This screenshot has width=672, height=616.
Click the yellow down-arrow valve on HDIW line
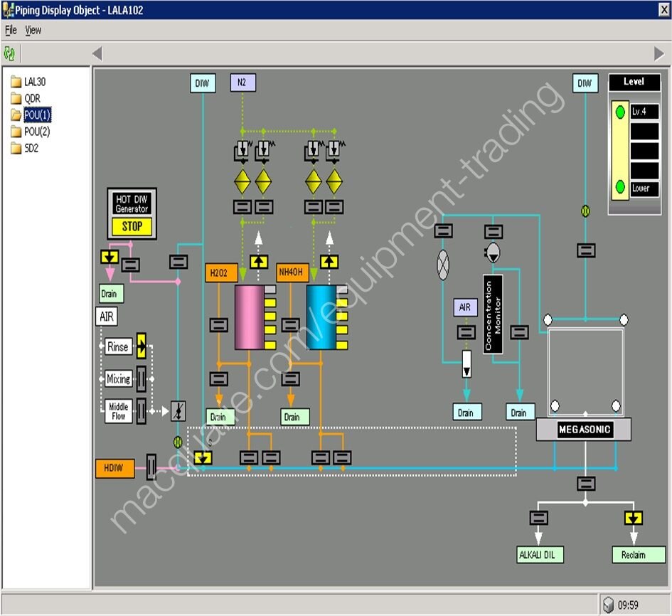tap(203, 458)
